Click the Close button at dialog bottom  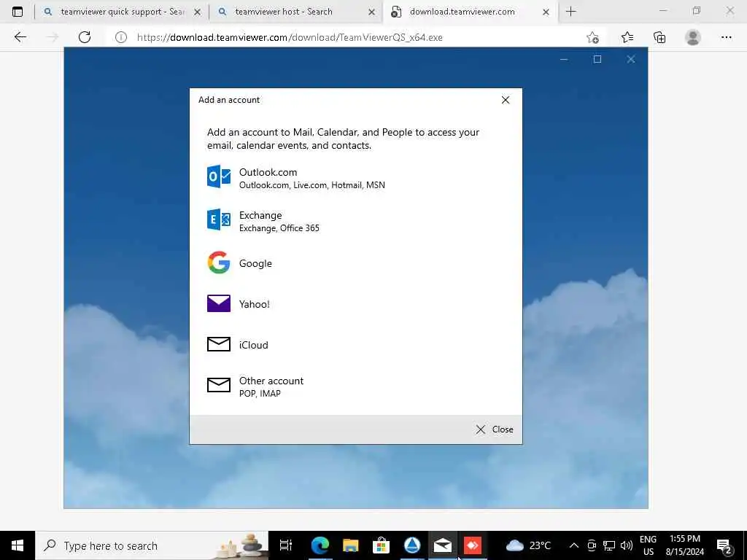coord(495,429)
